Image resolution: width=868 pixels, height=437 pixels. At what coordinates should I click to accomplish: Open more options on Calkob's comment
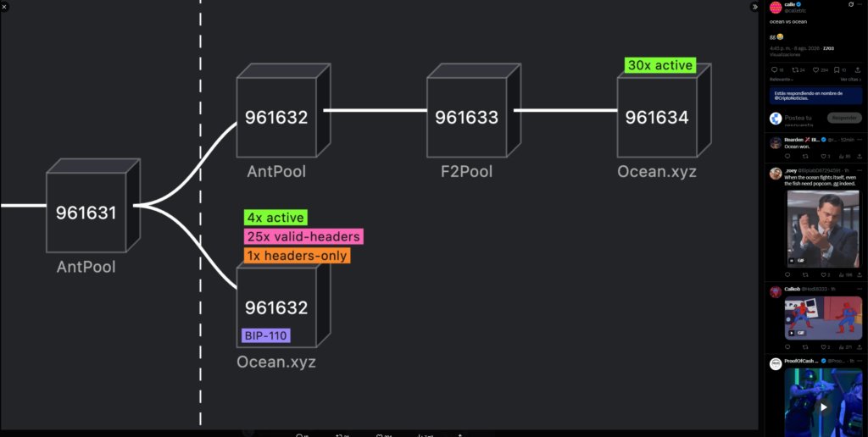click(x=860, y=290)
